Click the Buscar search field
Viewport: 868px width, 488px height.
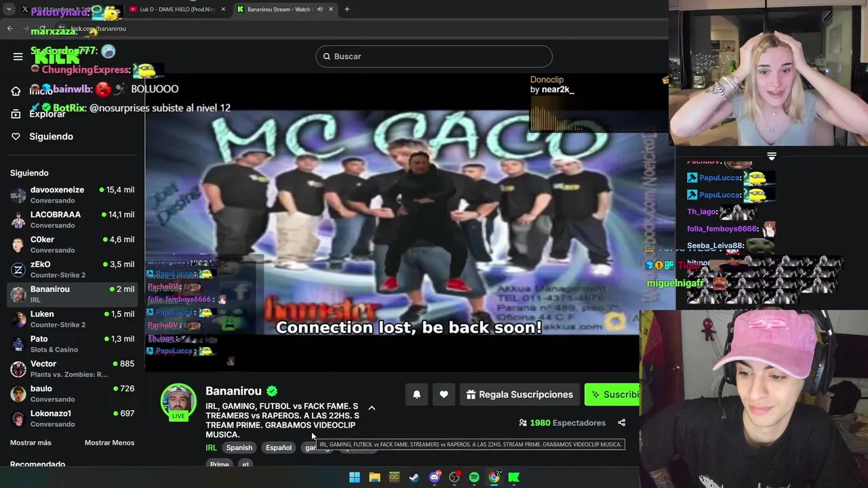(434, 56)
